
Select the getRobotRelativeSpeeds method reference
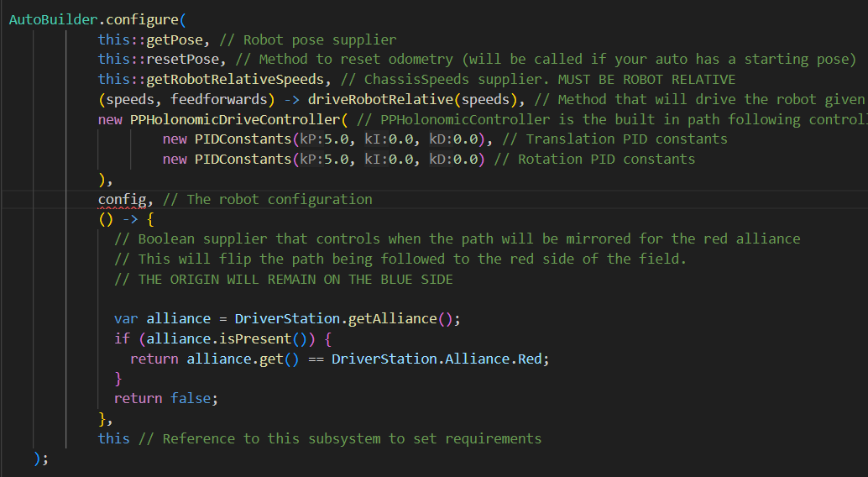point(235,79)
